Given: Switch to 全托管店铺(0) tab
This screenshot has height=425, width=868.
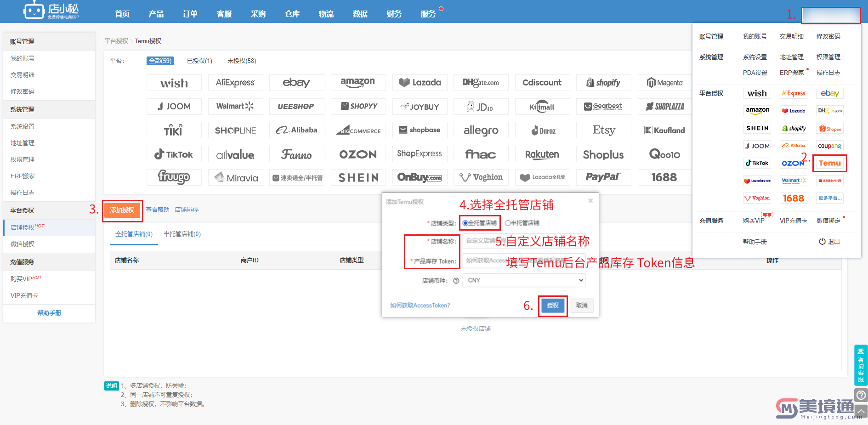Looking at the screenshot, I should click(134, 234).
